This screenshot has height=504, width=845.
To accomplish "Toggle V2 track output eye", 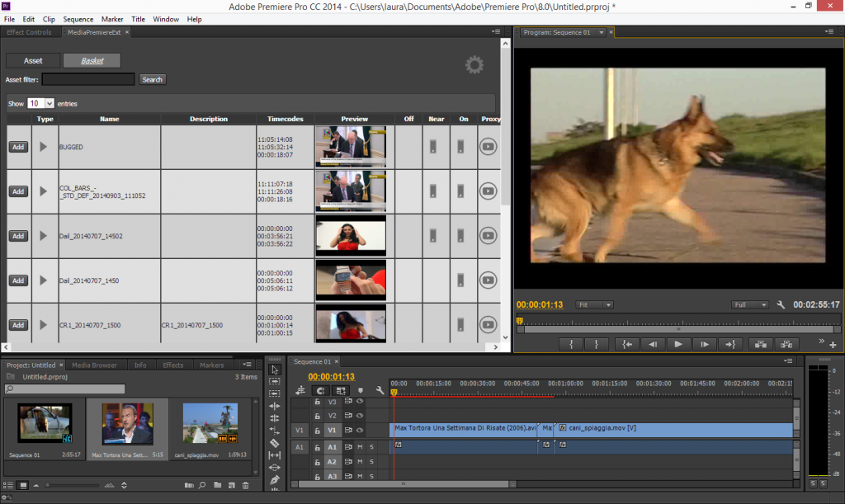I will click(360, 416).
